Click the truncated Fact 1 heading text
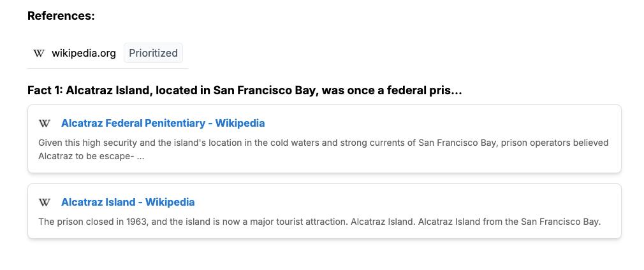This screenshot has height=270, width=644. (x=244, y=90)
